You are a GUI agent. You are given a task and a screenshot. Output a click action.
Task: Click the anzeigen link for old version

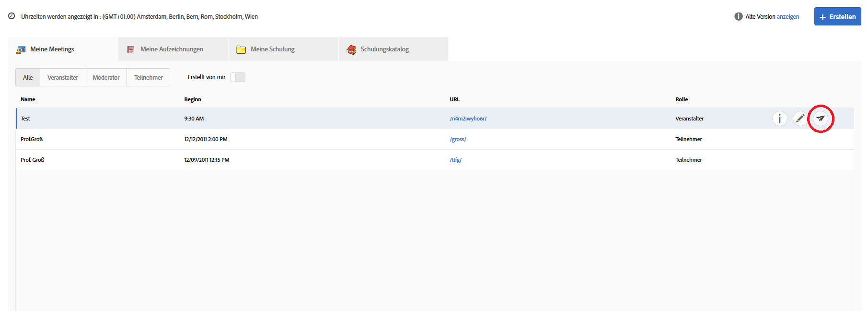[x=788, y=17]
